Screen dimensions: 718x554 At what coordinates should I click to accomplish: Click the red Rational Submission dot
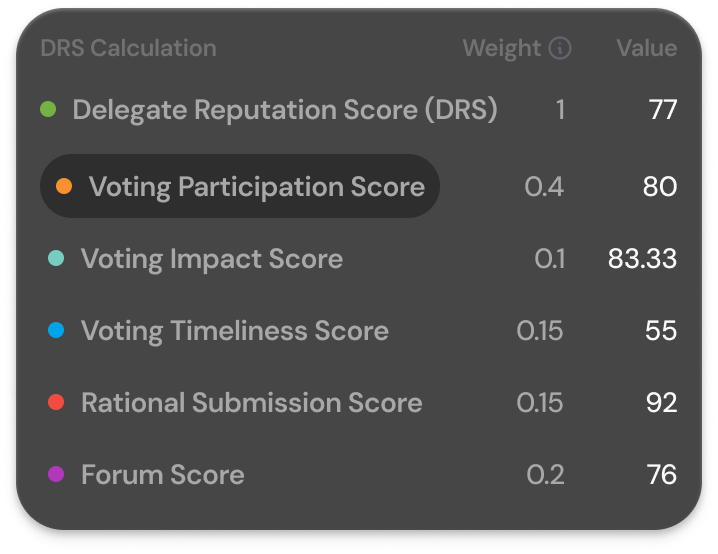click(56, 402)
